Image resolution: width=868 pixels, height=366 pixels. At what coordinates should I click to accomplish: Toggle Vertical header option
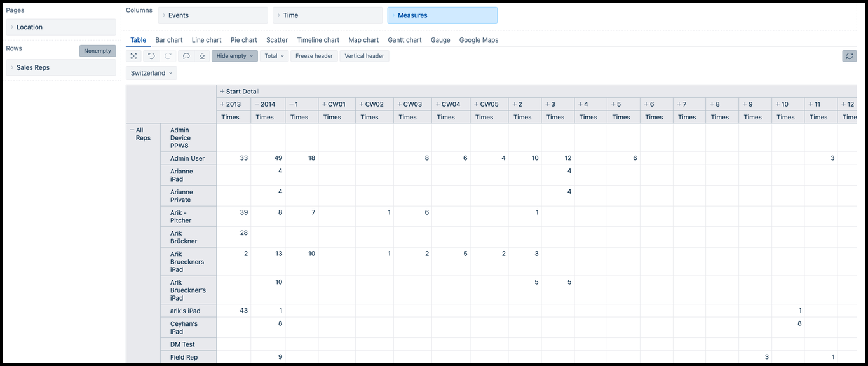[364, 56]
